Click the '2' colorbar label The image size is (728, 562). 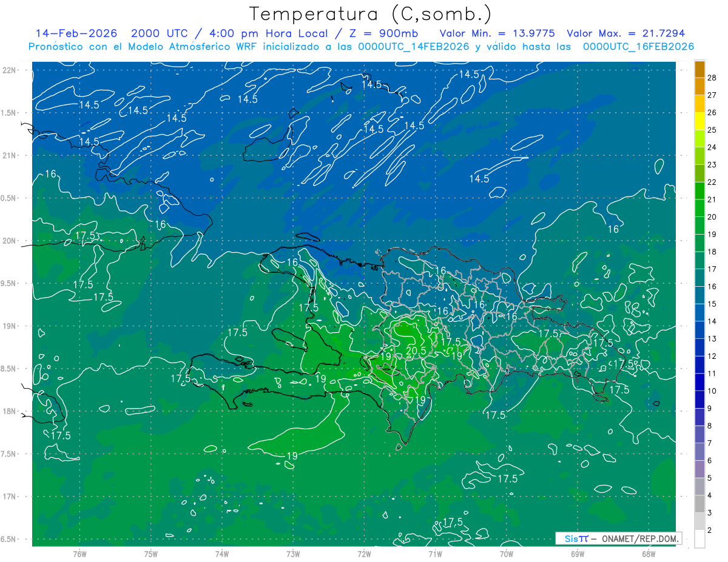click(710, 530)
